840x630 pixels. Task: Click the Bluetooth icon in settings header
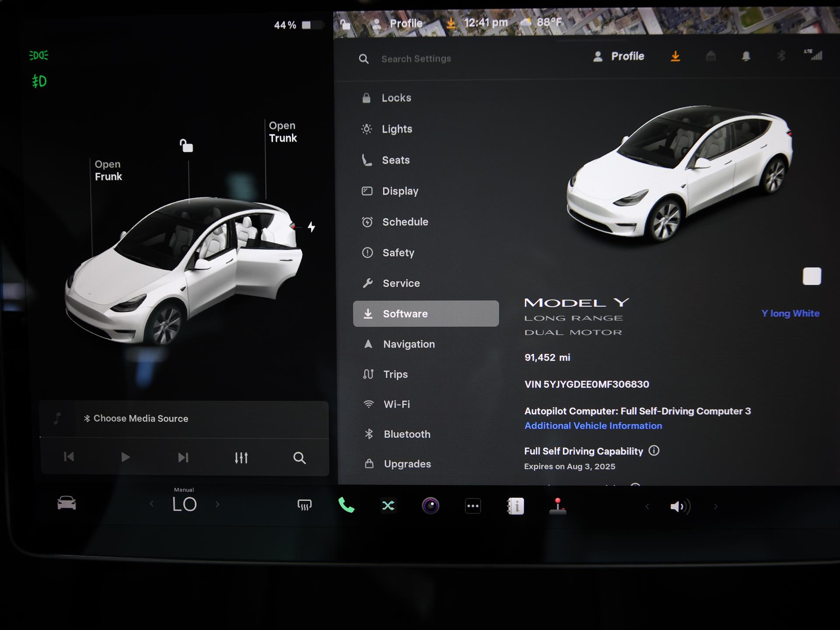pos(781,56)
